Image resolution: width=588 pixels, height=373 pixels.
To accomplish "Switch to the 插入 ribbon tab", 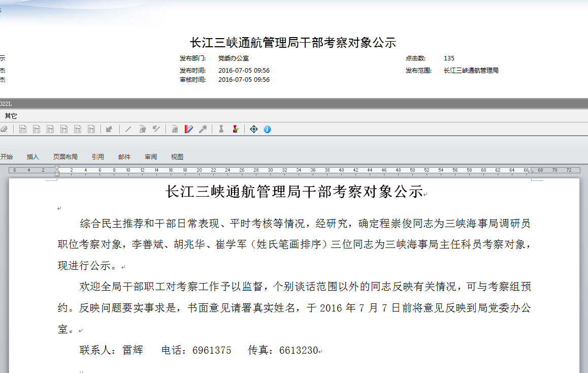I will [x=33, y=157].
